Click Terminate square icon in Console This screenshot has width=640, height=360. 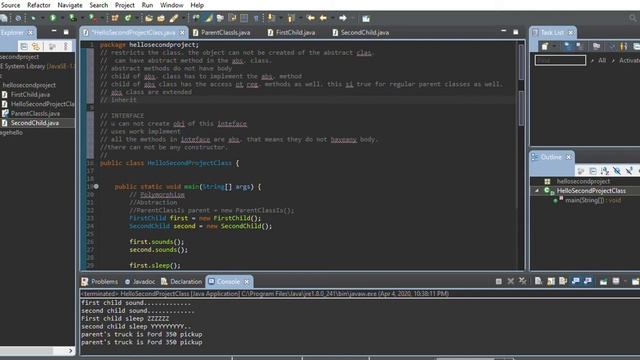click(x=498, y=281)
